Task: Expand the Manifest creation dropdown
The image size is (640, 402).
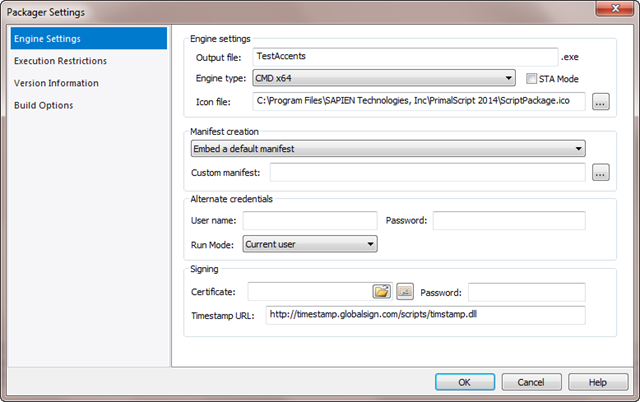Action: pos(388,149)
